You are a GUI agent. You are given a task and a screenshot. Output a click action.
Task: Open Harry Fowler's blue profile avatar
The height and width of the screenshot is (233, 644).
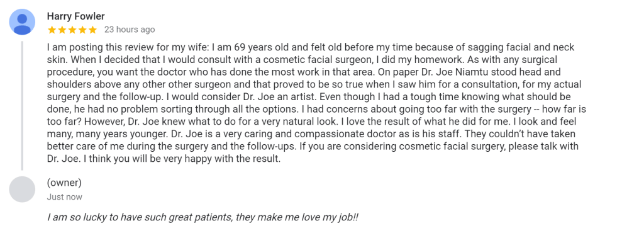pos(22,22)
